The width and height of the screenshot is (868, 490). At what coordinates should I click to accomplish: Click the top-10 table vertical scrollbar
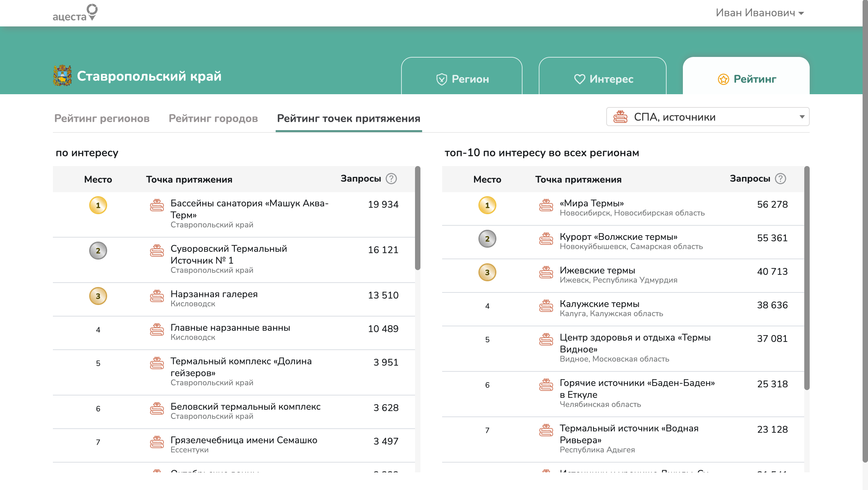(x=807, y=278)
